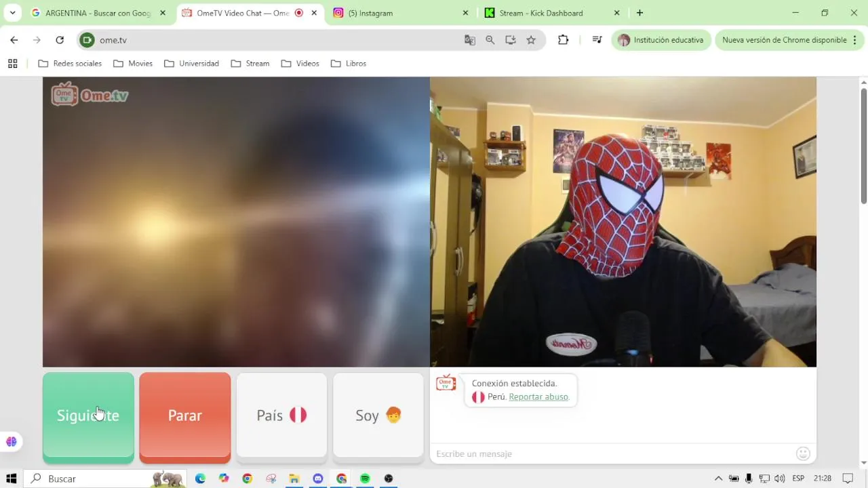Image resolution: width=868 pixels, height=488 pixels.
Task: Open the Stream bookmark folder
Action: pos(250,64)
